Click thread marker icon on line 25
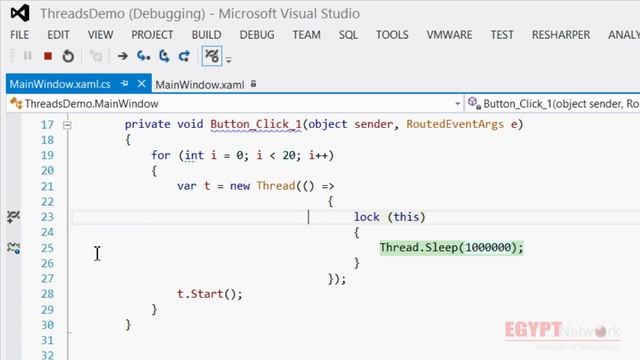This screenshot has width=640, height=360. pyautogui.click(x=13, y=247)
